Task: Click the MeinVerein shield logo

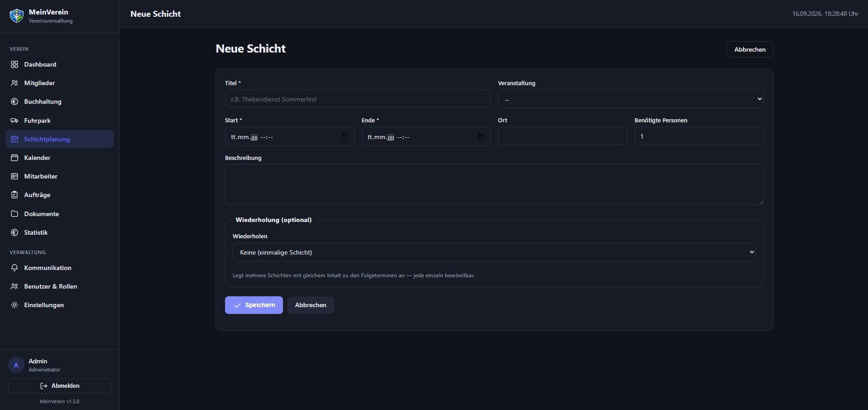Action: (x=17, y=16)
